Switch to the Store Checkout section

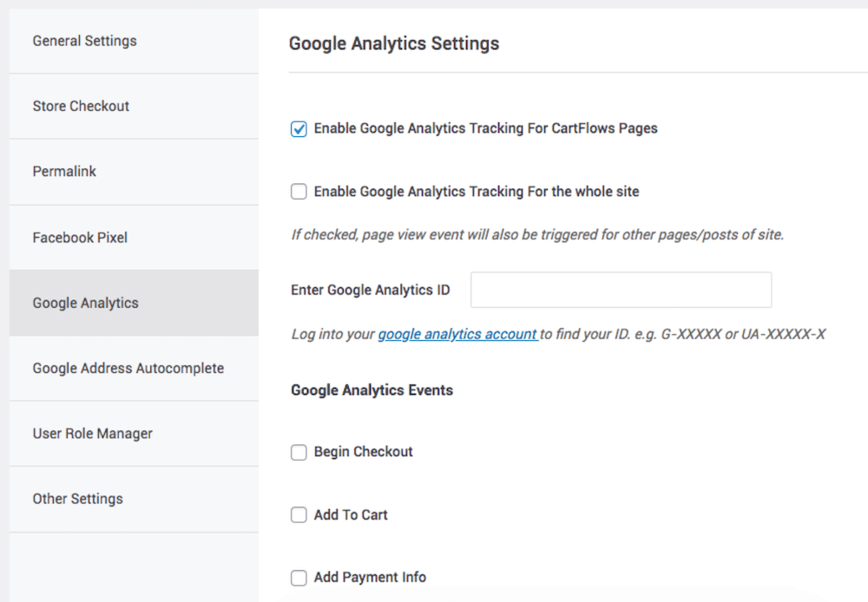(x=81, y=106)
